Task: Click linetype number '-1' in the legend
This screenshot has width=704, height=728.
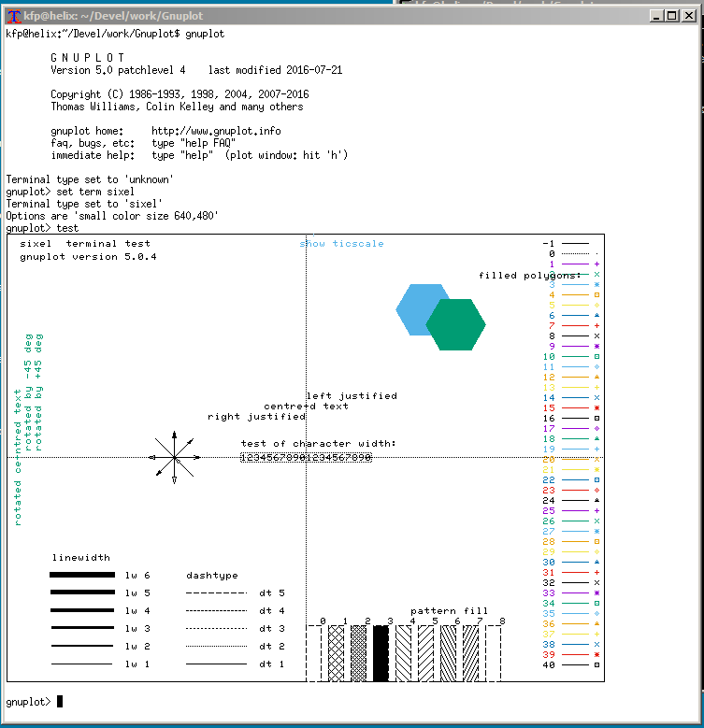Action: (549, 243)
